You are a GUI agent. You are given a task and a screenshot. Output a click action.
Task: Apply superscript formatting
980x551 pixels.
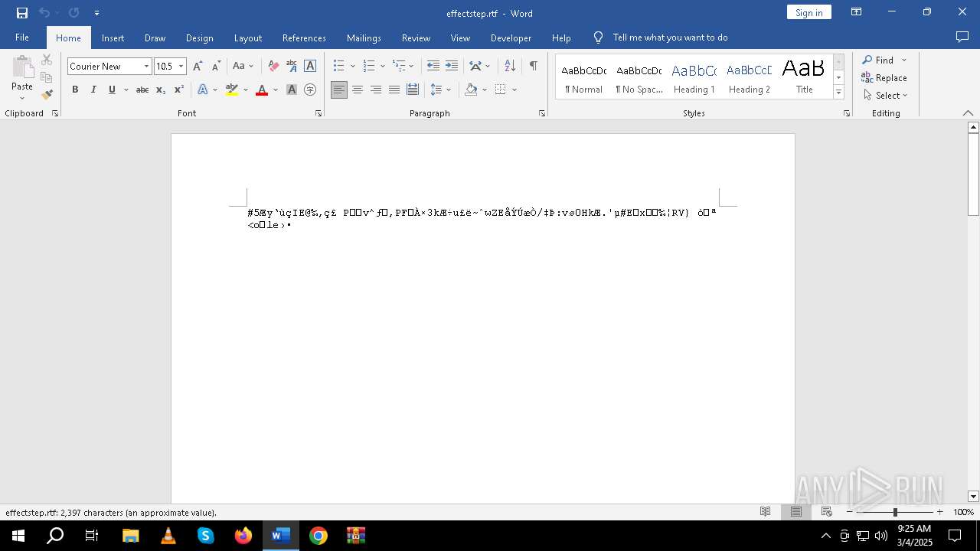click(179, 90)
